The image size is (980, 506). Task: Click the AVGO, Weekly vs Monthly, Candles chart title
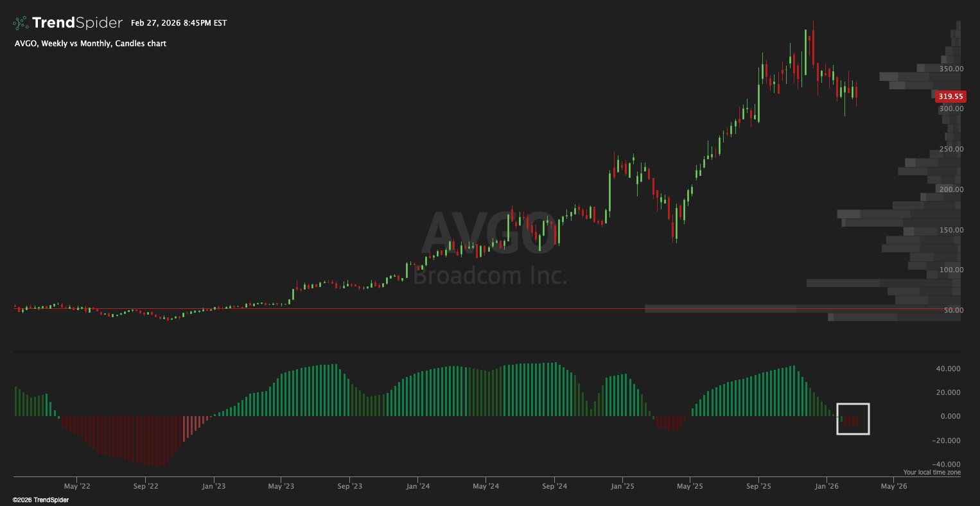coord(90,44)
